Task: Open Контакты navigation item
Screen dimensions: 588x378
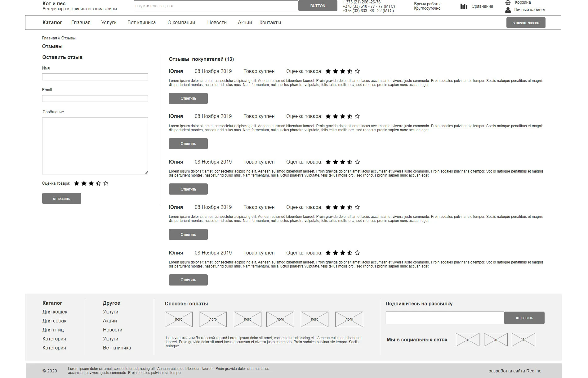Action: point(270,23)
